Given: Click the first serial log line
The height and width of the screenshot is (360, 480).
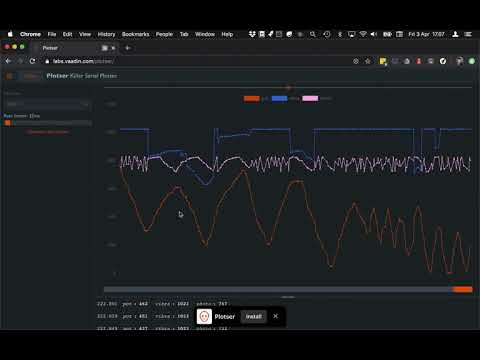Looking at the screenshot, I should pos(162,304).
